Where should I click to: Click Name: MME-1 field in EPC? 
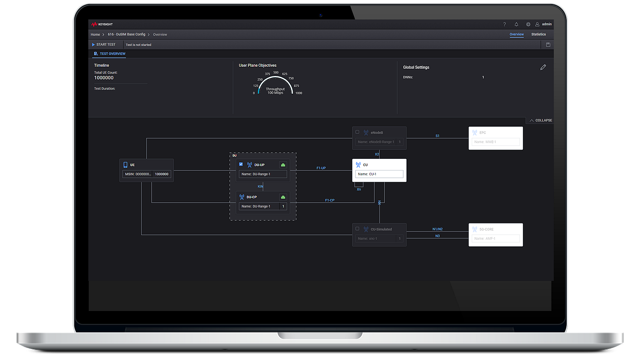[495, 142]
